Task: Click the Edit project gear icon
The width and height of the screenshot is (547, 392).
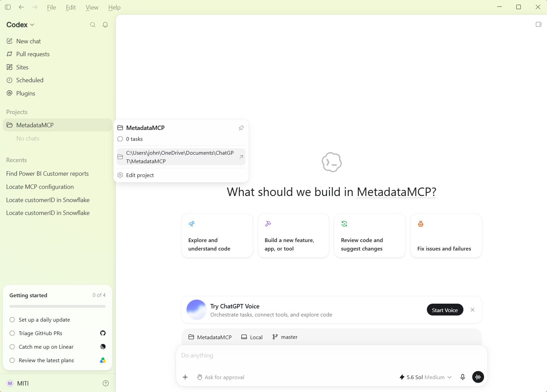Action: click(120, 175)
